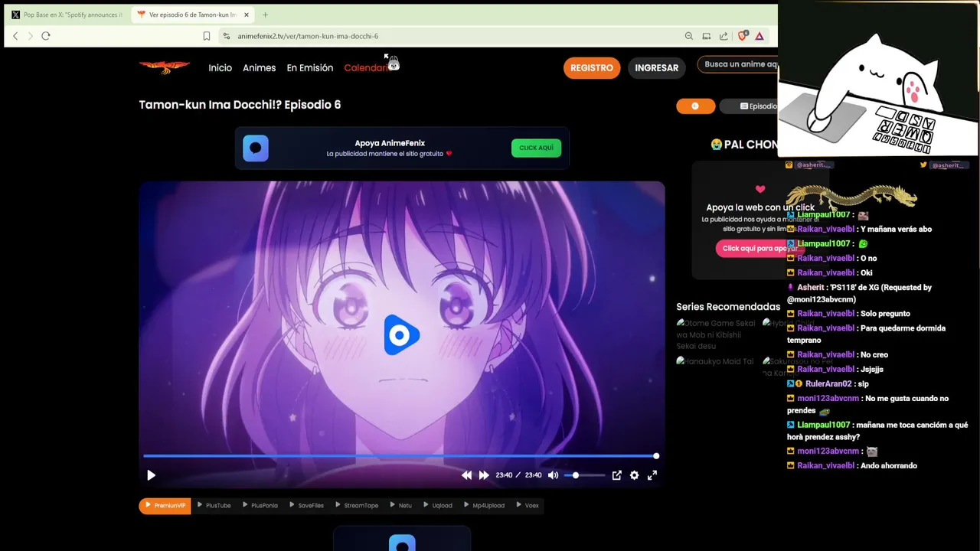Click the Apoya AnimeFenix banner icon
980x551 pixels.
coord(256,148)
